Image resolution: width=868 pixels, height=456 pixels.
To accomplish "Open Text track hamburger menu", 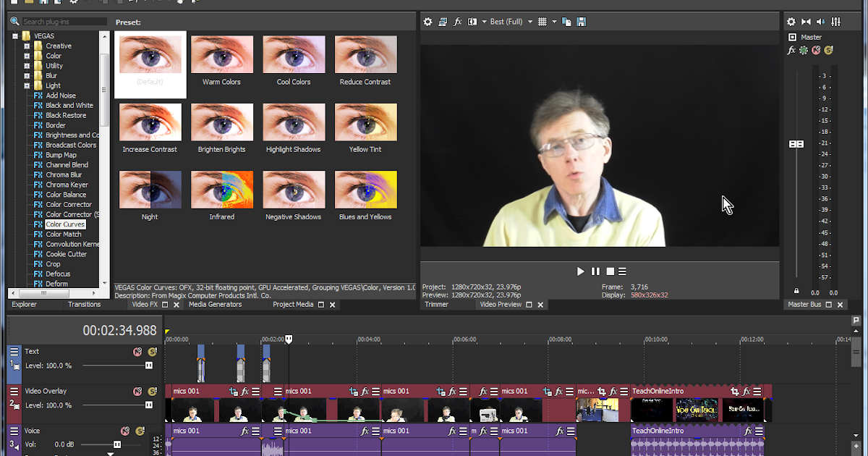I will point(14,352).
